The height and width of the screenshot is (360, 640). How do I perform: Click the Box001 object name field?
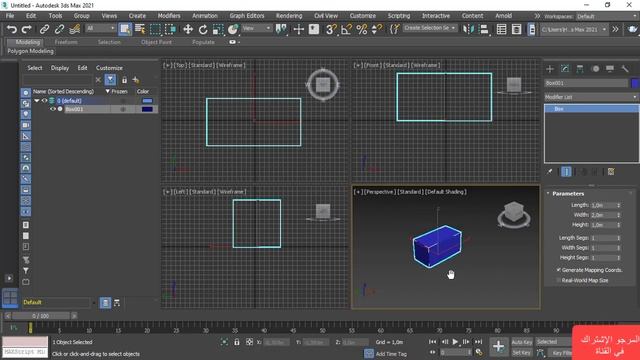586,83
